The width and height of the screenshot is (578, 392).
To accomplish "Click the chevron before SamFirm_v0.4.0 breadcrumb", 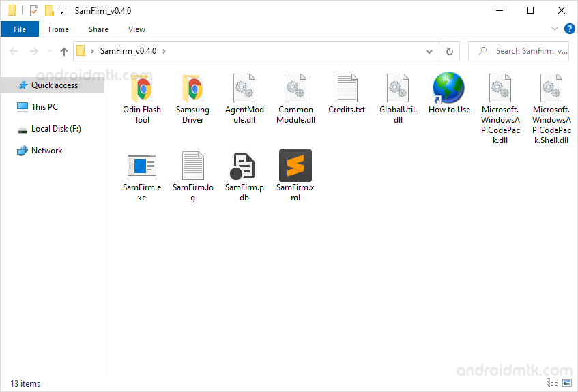I will pyautogui.click(x=93, y=51).
